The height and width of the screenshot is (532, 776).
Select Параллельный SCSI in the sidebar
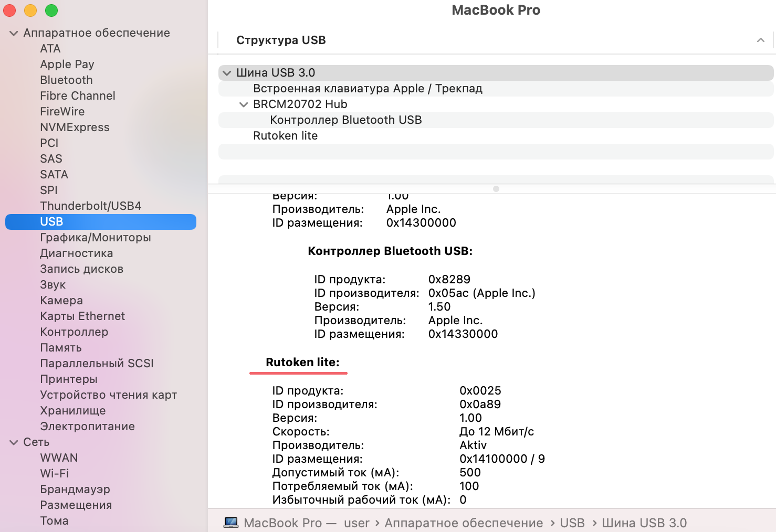(97, 364)
